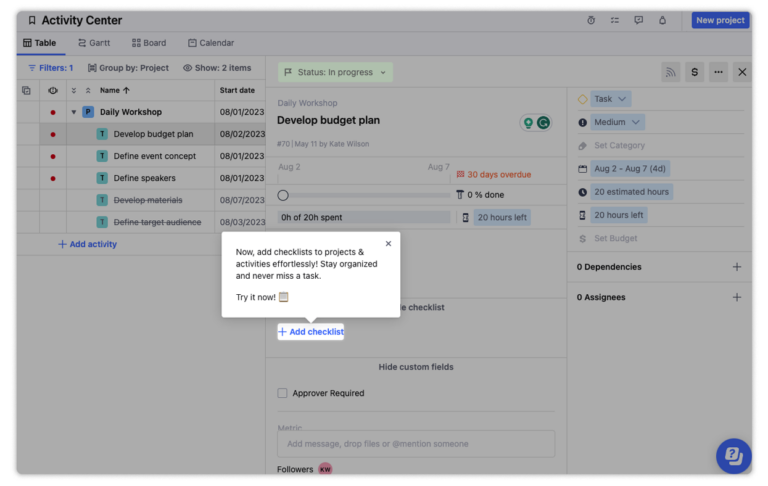Add an assignee with plus icon
The height and width of the screenshot is (486, 768).
pos(737,297)
